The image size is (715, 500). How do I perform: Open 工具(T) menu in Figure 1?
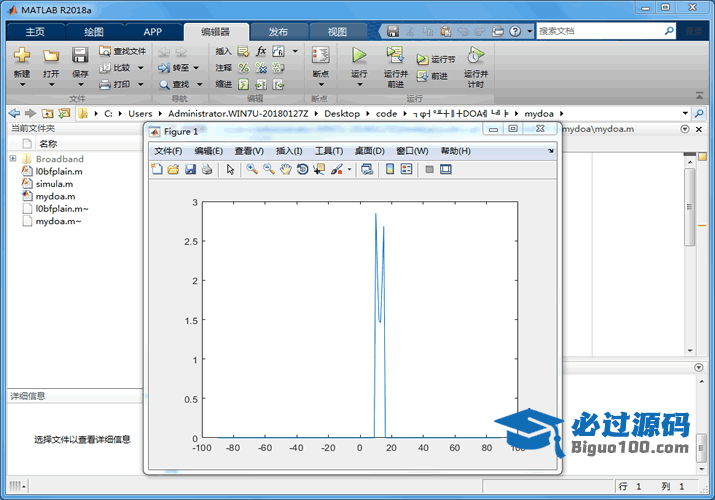click(x=329, y=151)
